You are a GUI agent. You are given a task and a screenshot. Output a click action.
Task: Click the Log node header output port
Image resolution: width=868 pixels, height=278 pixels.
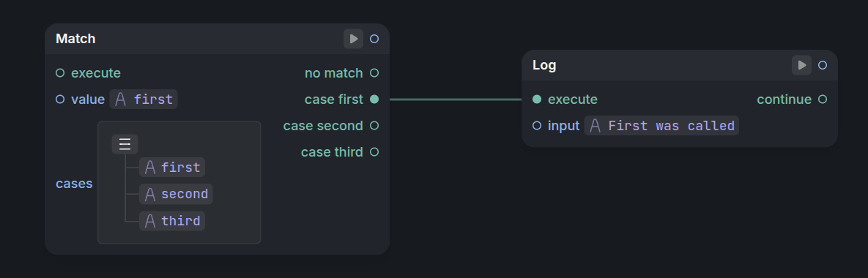click(x=823, y=65)
